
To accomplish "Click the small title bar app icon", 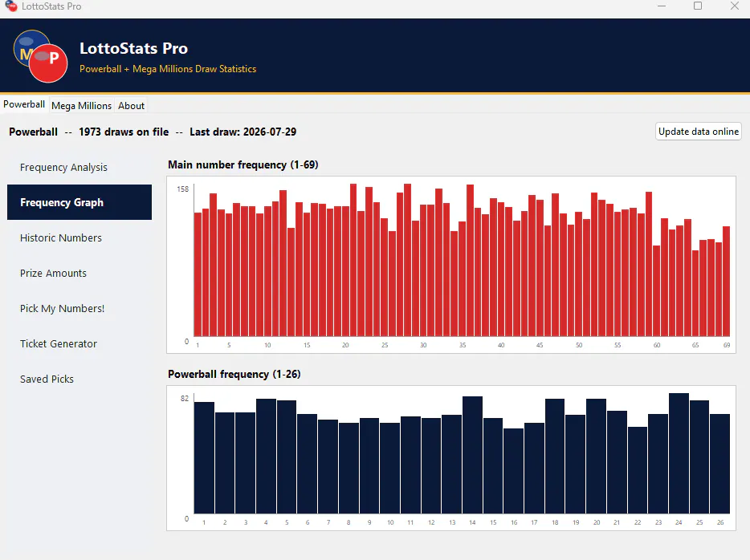I will point(11,6).
